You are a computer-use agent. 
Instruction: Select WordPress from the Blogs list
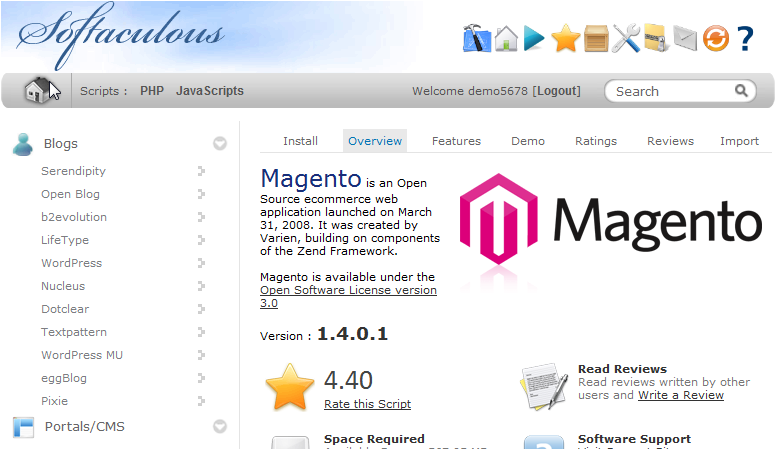(x=71, y=263)
